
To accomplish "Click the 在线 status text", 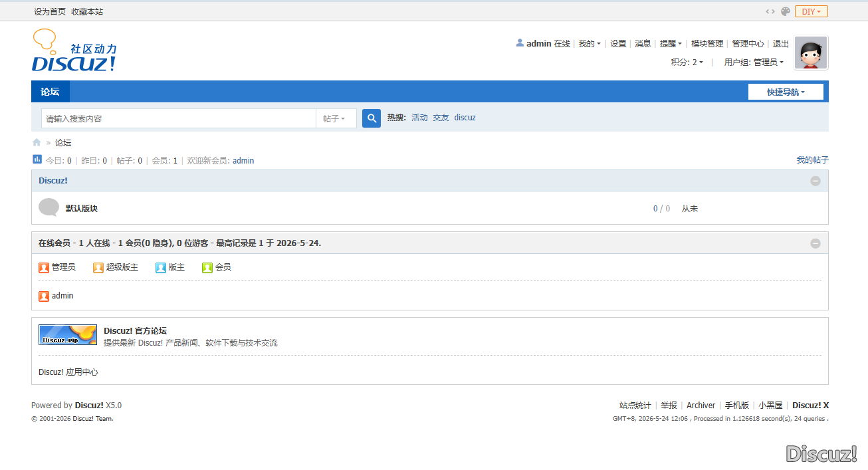I will tap(562, 44).
